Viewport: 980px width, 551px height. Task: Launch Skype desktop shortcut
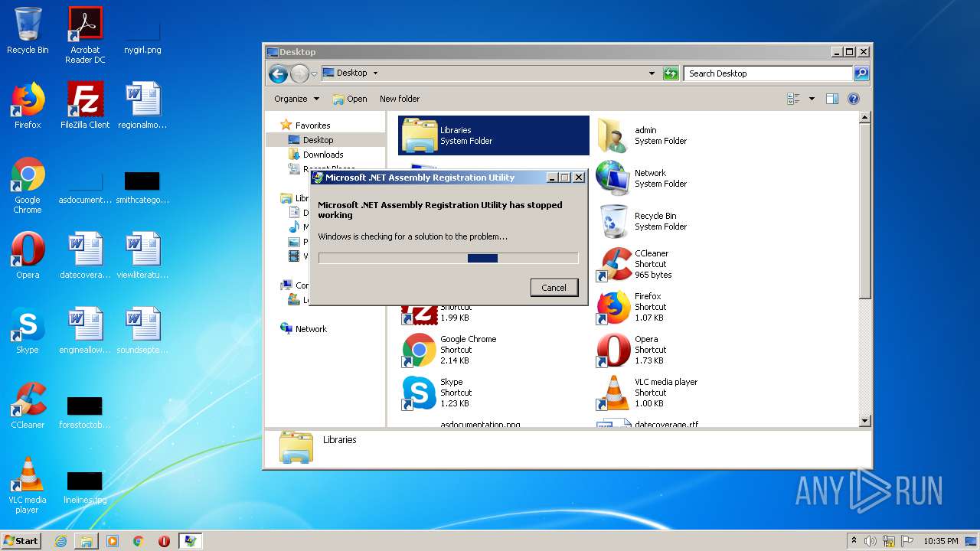coord(28,331)
